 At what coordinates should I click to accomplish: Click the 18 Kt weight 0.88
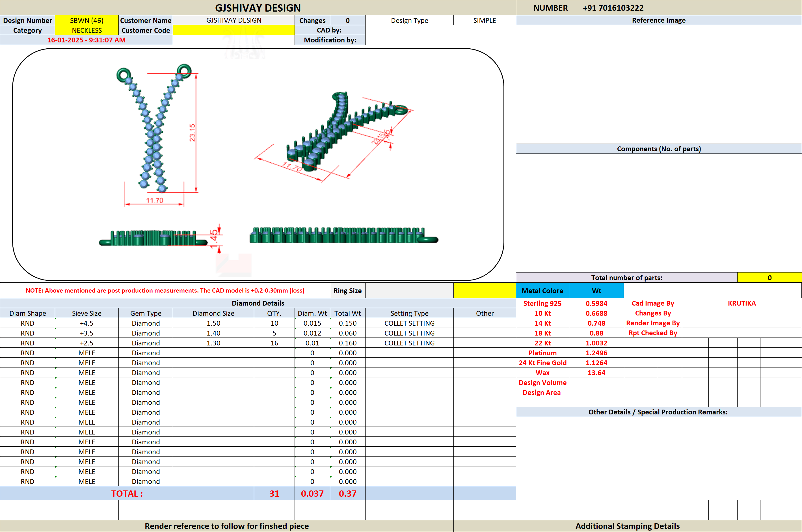coord(596,333)
